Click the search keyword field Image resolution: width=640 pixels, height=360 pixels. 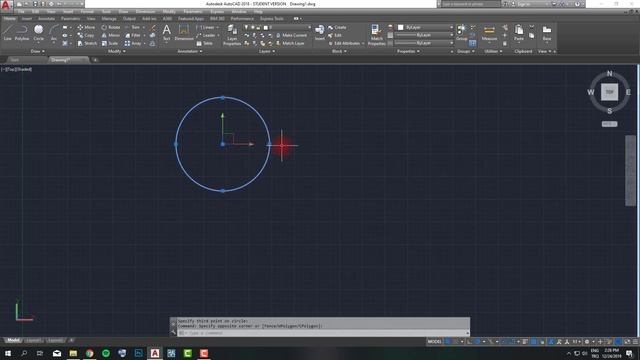pyautogui.click(x=470, y=4)
